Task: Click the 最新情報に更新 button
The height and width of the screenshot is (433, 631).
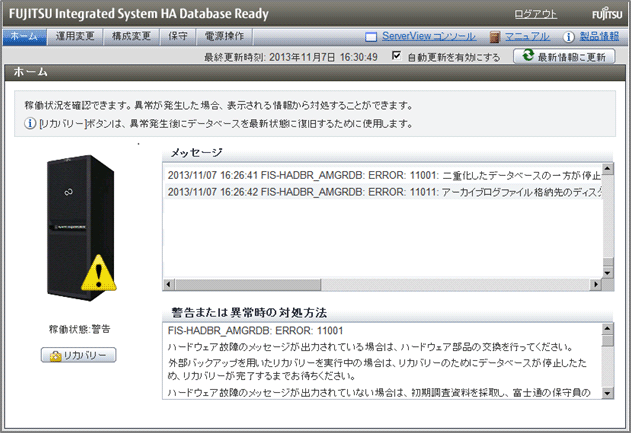Action: tap(564, 56)
